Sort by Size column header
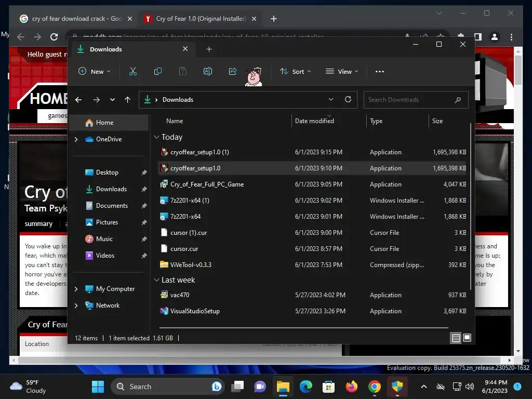 click(x=437, y=121)
